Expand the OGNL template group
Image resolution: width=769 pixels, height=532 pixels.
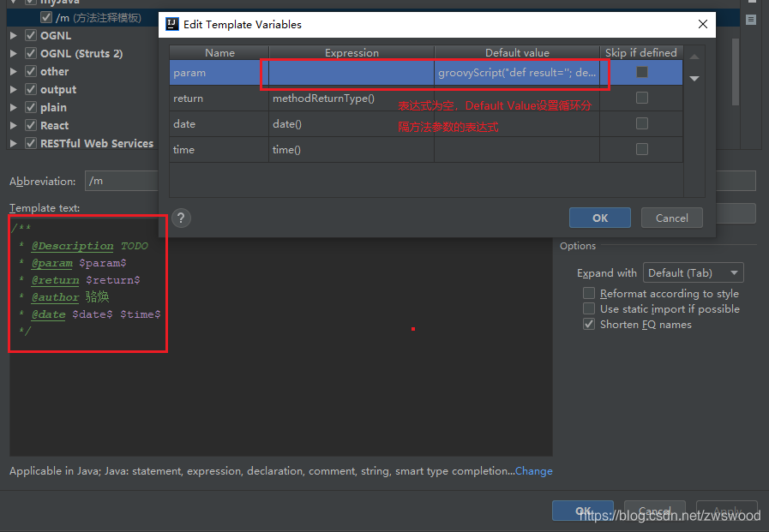[x=13, y=35]
